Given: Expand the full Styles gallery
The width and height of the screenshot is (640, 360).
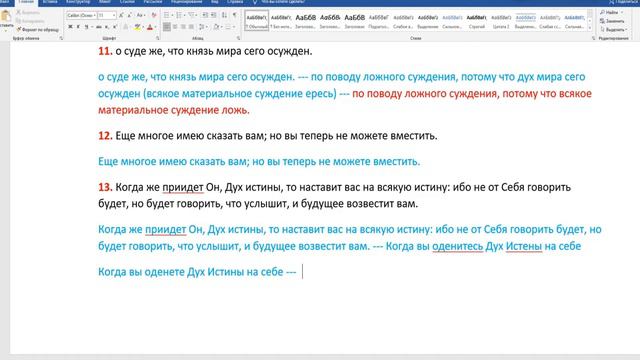Looking at the screenshot, I should 590,28.
